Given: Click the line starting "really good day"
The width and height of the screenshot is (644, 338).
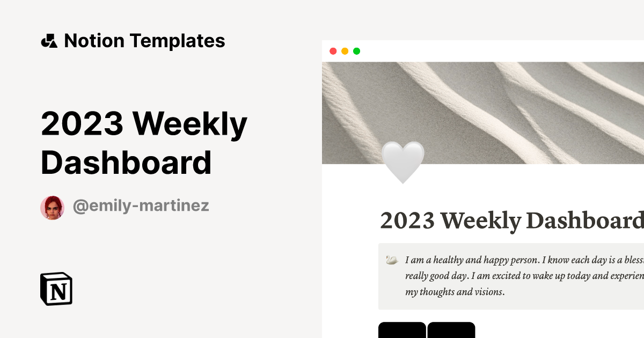Looking at the screenshot, I should coord(524,276).
